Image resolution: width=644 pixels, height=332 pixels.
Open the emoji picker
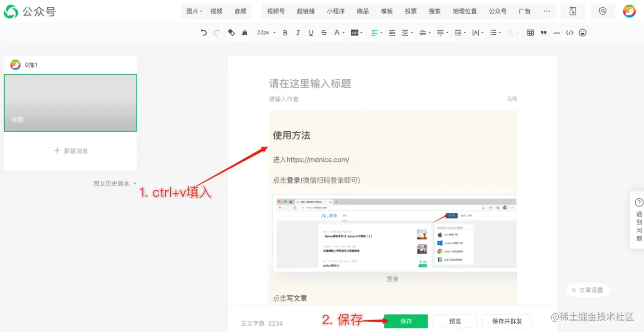(583, 32)
